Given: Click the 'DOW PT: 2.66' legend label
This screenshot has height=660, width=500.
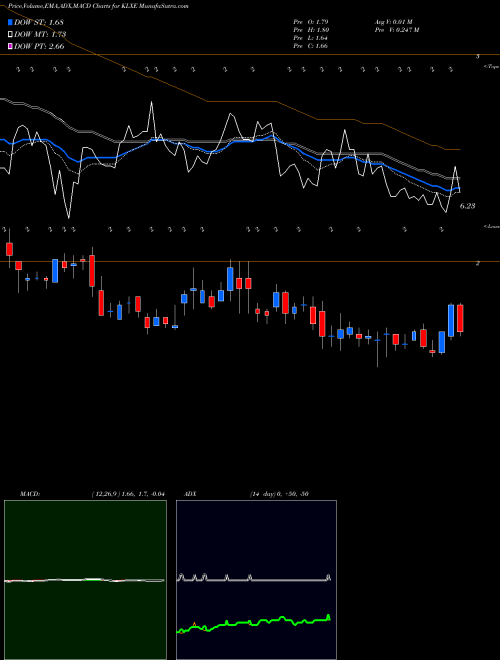Looking at the screenshot, I should click(x=39, y=46).
